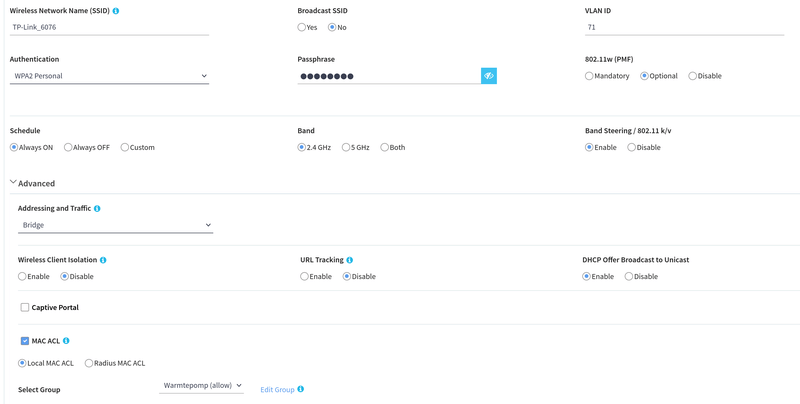Enable Band Steering / 802.11 k/v
Screen dimensions: 800x404
(x=589, y=147)
